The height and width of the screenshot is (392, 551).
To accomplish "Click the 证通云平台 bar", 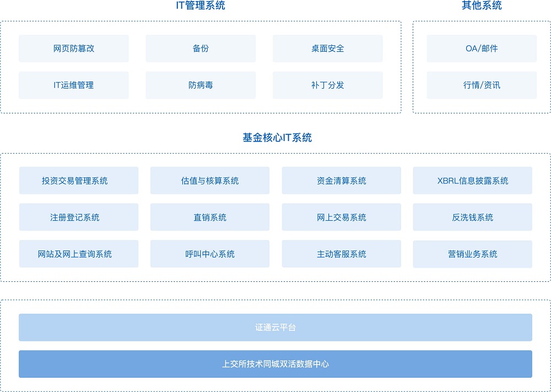I will [275, 328].
